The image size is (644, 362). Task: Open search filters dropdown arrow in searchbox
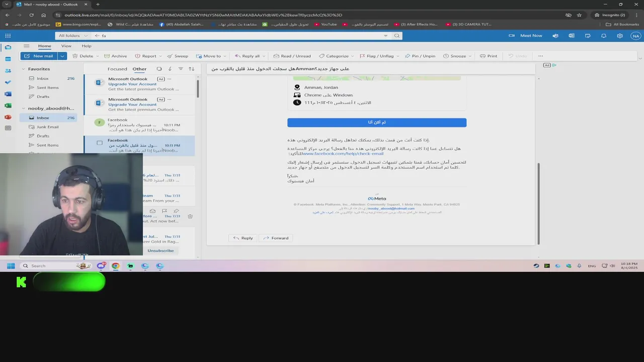click(x=385, y=36)
